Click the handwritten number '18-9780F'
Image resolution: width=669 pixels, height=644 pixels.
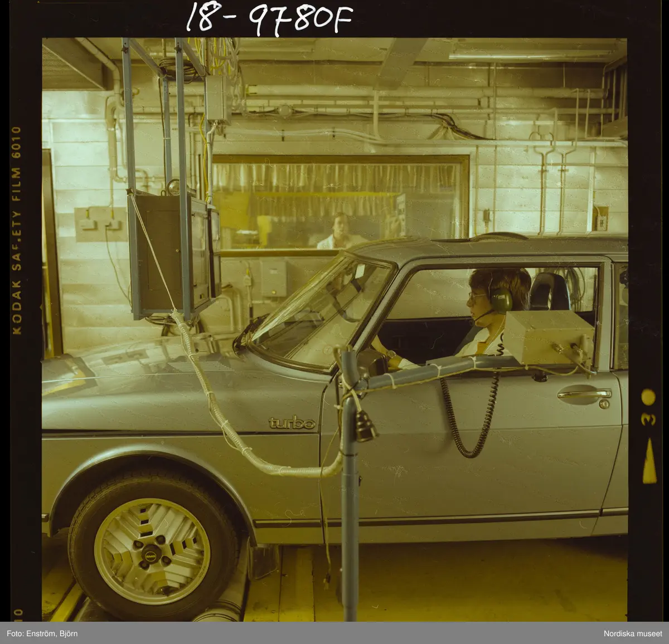pos(270,19)
